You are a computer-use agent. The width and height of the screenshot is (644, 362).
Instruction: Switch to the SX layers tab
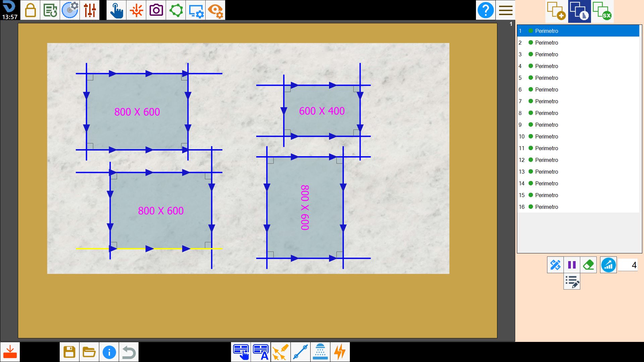click(x=602, y=11)
